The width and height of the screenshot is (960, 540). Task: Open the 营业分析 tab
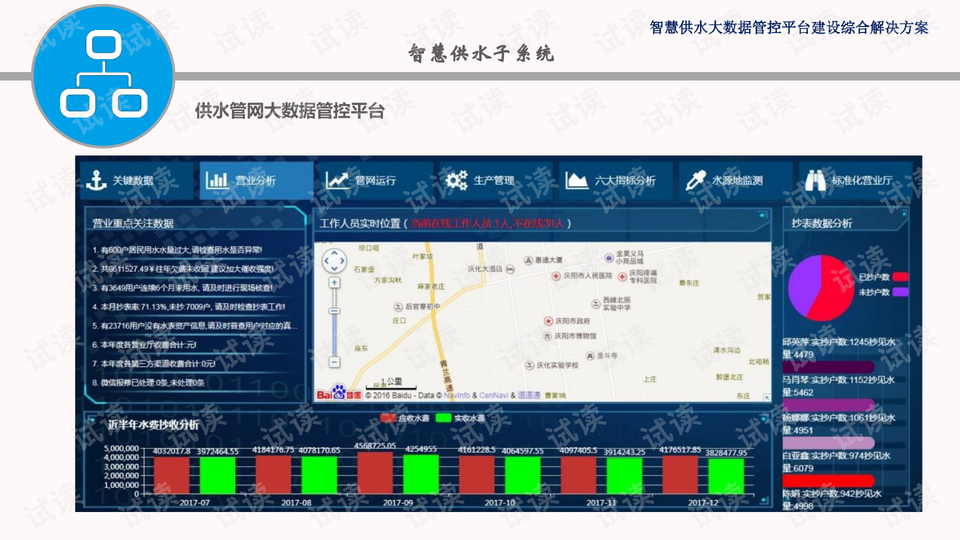click(x=256, y=180)
